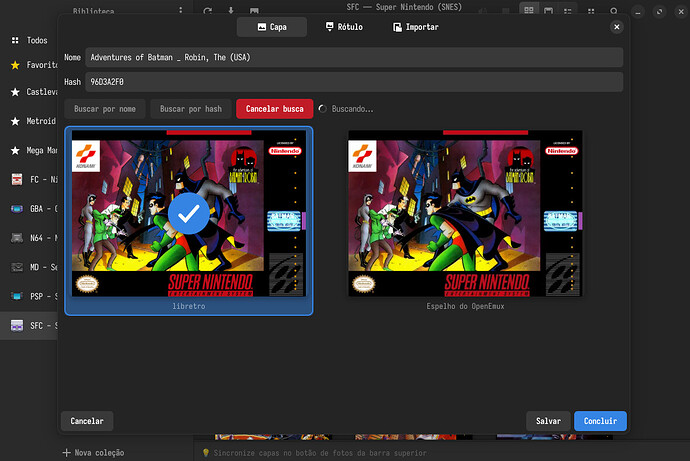Switch to the Rótulo tab
The height and width of the screenshot is (461, 690).
click(344, 27)
